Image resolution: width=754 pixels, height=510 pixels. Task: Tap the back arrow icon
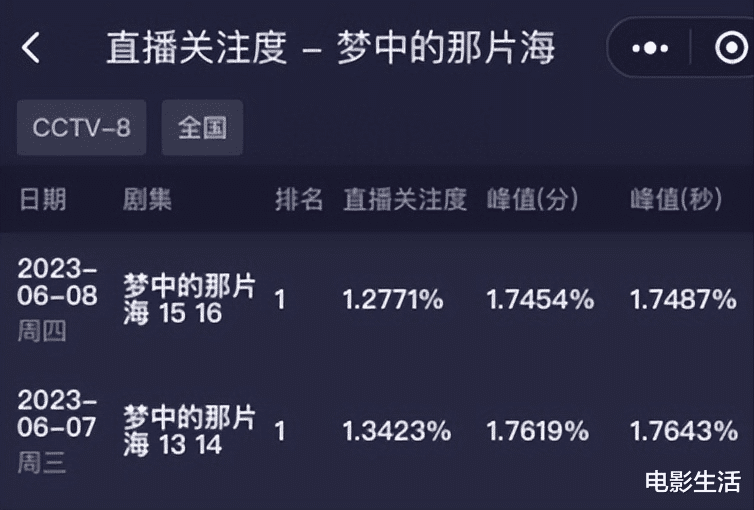tap(31, 47)
